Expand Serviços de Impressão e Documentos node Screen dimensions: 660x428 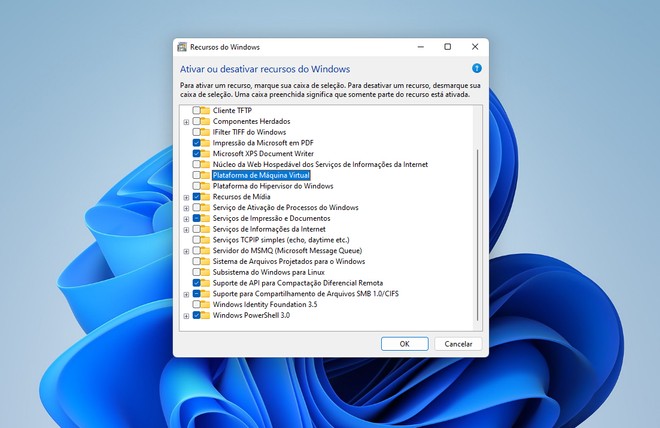click(186, 219)
